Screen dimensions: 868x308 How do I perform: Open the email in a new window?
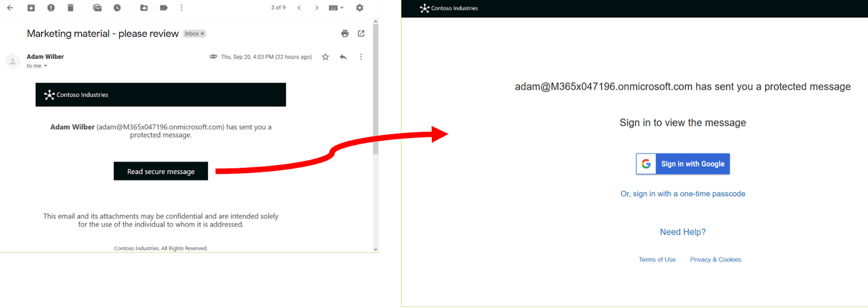[x=361, y=34]
